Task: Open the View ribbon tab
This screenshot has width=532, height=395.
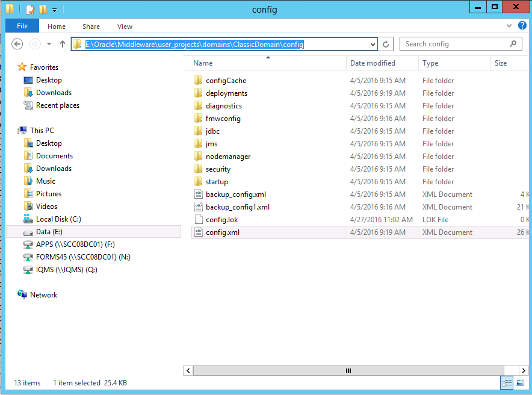Action: [125, 26]
